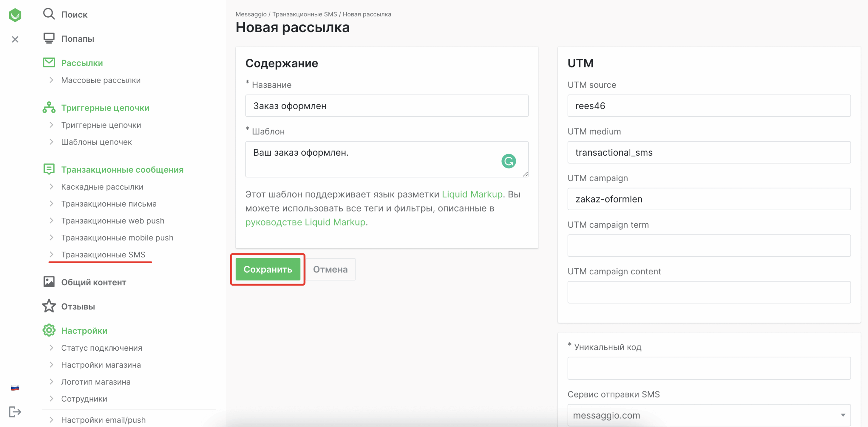Open Шаблоны цепочек menu item
The width and height of the screenshot is (868, 427).
tap(96, 142)
